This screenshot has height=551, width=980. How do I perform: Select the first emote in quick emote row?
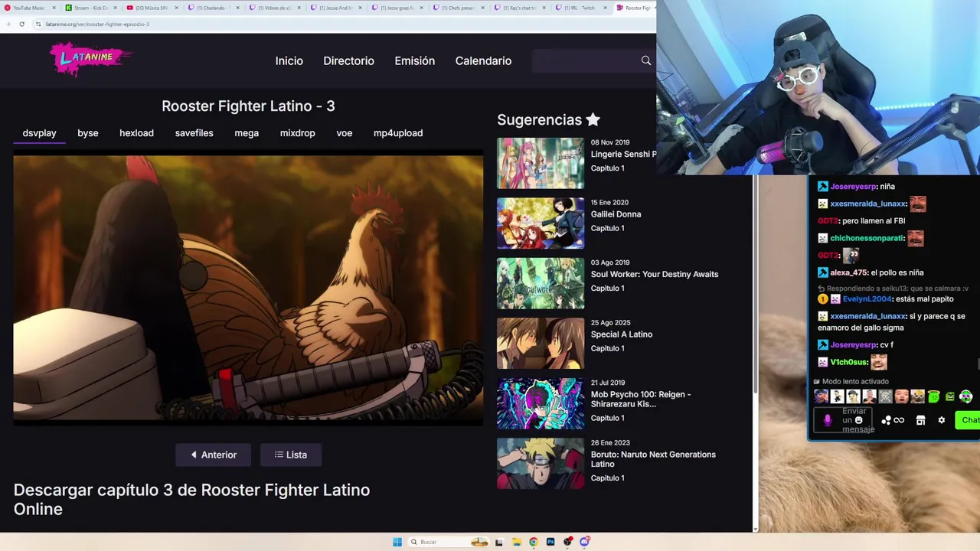click(821, 396)
